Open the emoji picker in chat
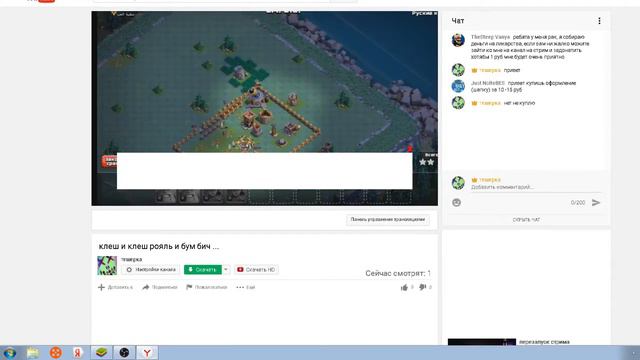The width and height of the screenshot is (640, 360). (x=456, y=202)
